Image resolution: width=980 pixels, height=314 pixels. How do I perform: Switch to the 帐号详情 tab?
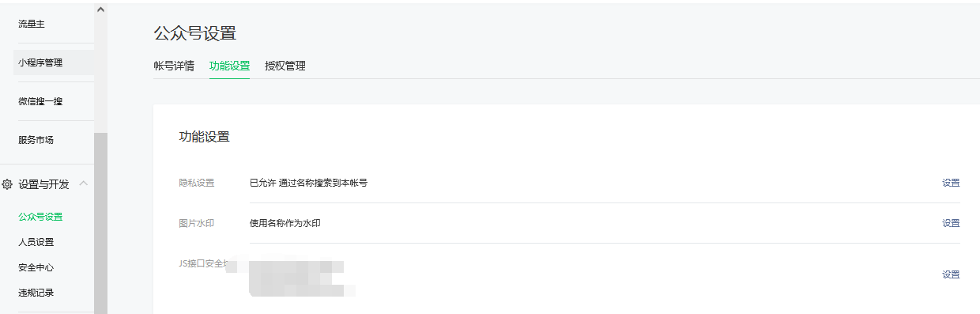click(174, 66)
